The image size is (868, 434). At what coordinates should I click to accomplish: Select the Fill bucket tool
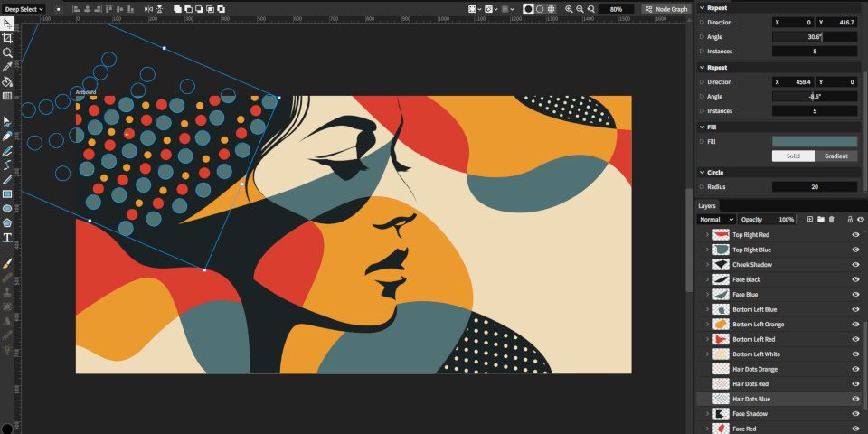click(x=7, y=81)
